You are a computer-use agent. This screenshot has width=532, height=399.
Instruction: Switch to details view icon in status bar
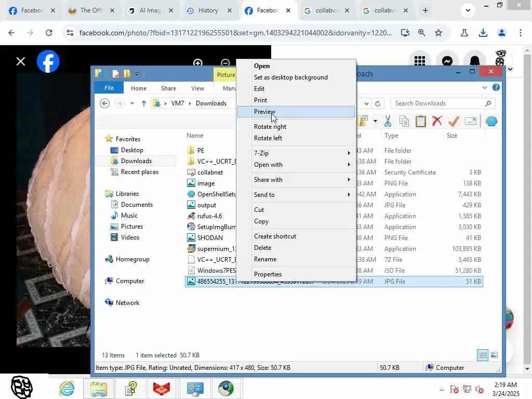483,355
